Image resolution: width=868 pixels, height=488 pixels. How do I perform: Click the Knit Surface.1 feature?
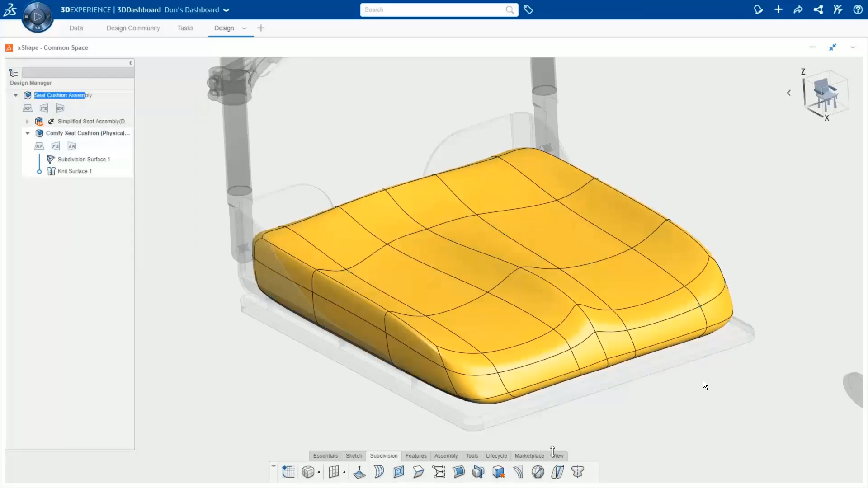[x=75, y=171]
